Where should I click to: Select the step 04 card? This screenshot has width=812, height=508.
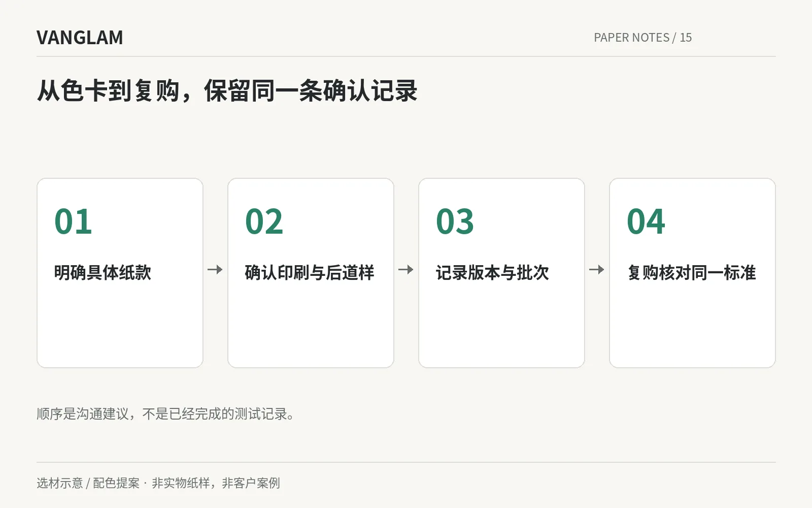(x=692, y=273)
